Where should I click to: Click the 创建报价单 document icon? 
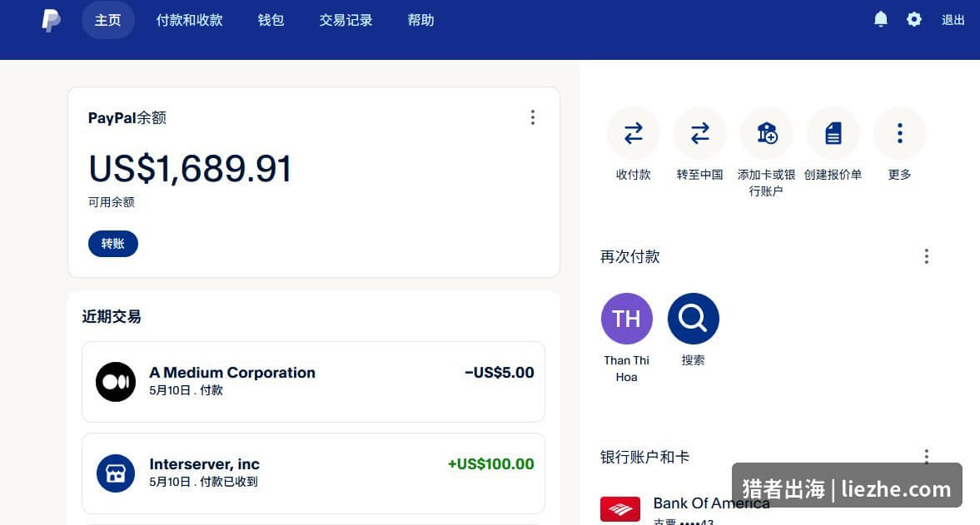pyautogui.click(x=833, y=133)
